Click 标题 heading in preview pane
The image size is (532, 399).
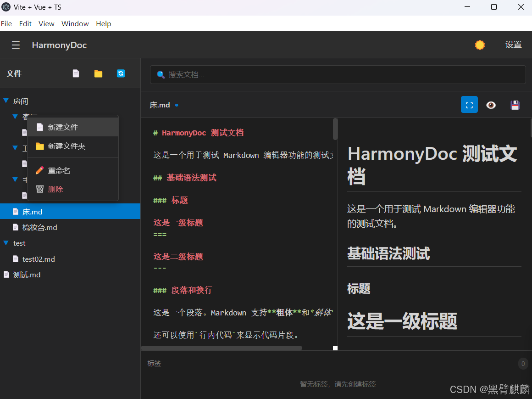pos(359,289)
